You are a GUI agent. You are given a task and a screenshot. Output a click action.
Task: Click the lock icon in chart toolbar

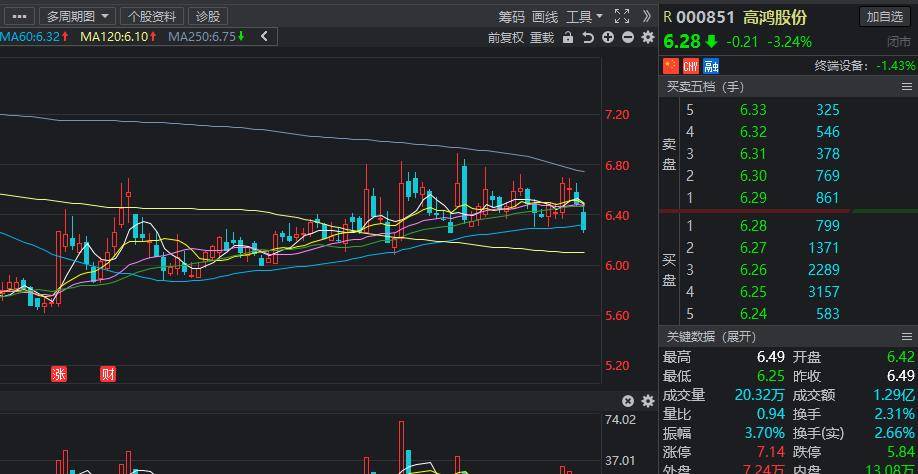[568, 38]
